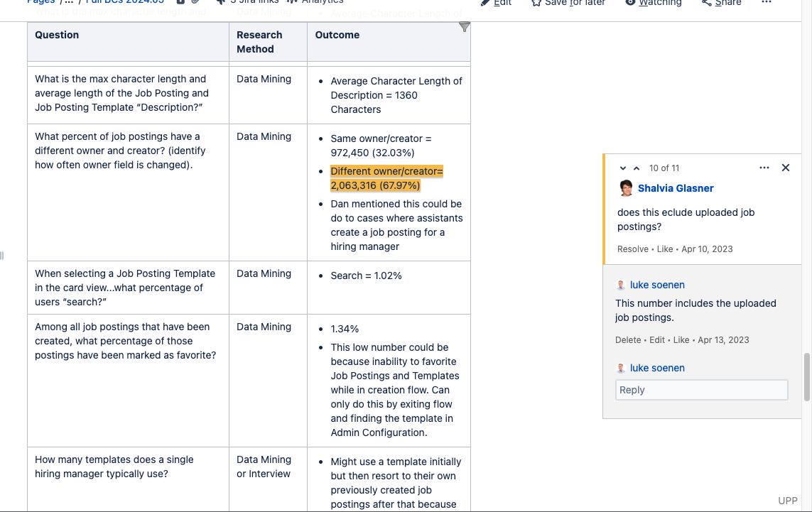The height and width of the screenshot is (512, 812).
Task: Click 'What percent of job postings' question
Action: pyautogui.click(x=120, y=151)
